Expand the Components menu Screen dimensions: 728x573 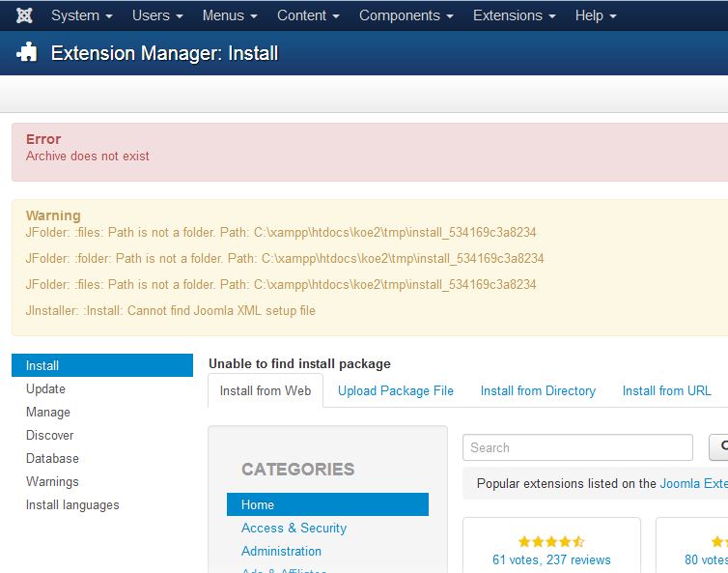point(406,15)
